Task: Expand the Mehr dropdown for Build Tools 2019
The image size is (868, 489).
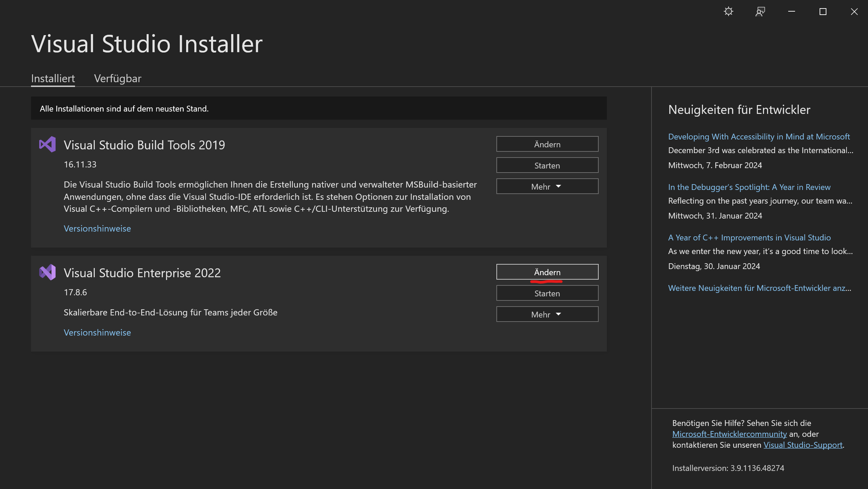Action: pyautogui.click(x=547, y=187)
